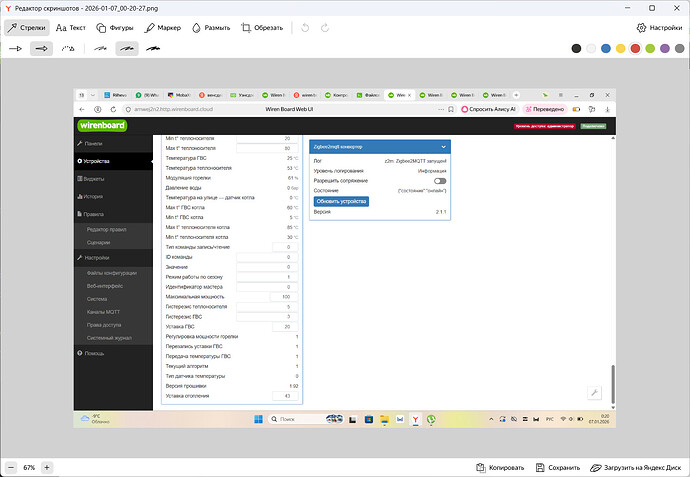Image resolution: width=690 pixels, height=477 pixels.
Task: Select the white color swatch
Action: click(x=591, y=48)
